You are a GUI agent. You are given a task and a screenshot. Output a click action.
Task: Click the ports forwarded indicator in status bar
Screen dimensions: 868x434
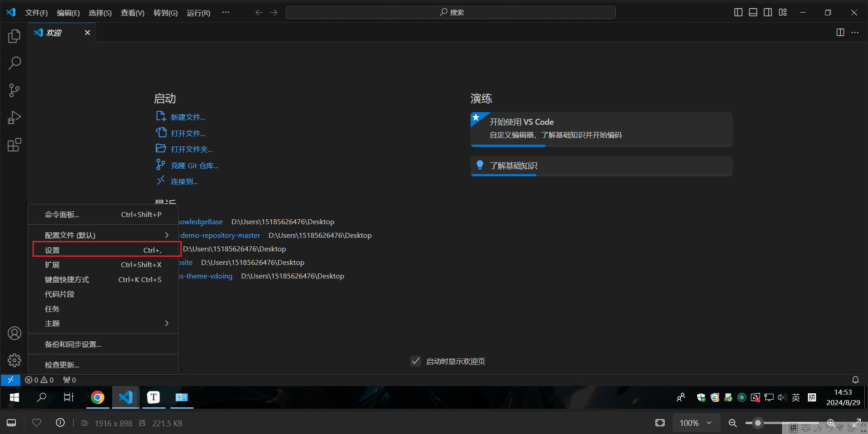[69, 380]
